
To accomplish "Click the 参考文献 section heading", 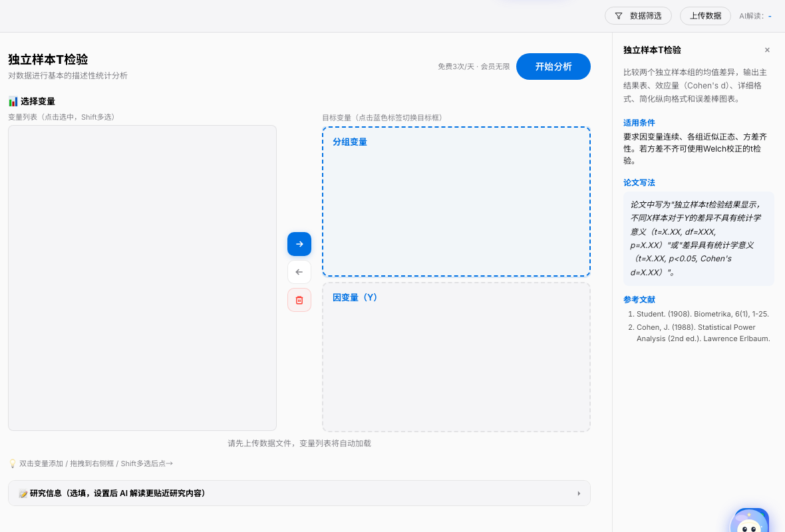I will [x=639, y=299].
